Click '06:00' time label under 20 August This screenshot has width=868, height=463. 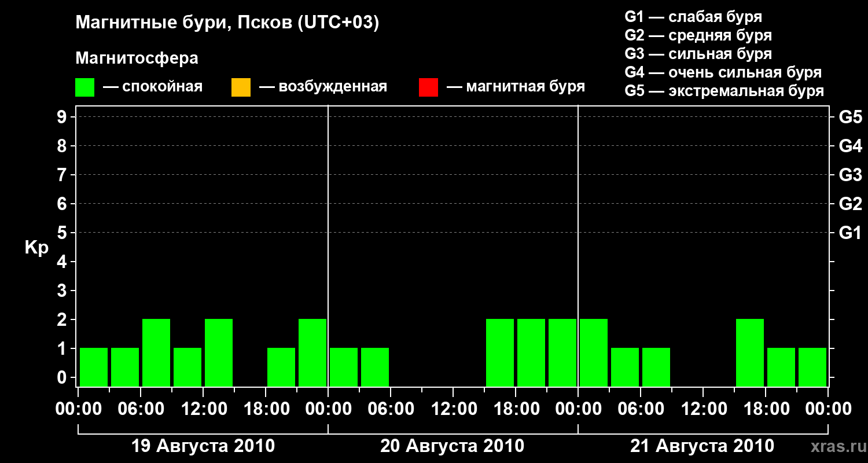(x=391, y=409)
